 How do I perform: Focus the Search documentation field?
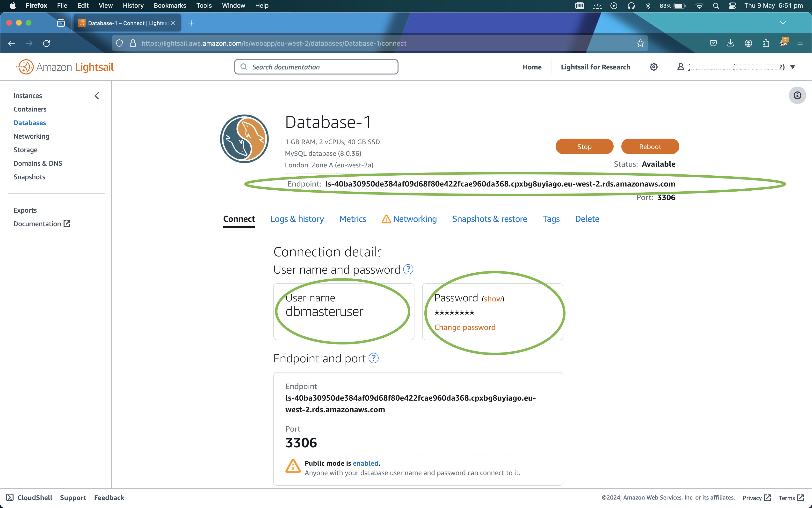[316, 67]
